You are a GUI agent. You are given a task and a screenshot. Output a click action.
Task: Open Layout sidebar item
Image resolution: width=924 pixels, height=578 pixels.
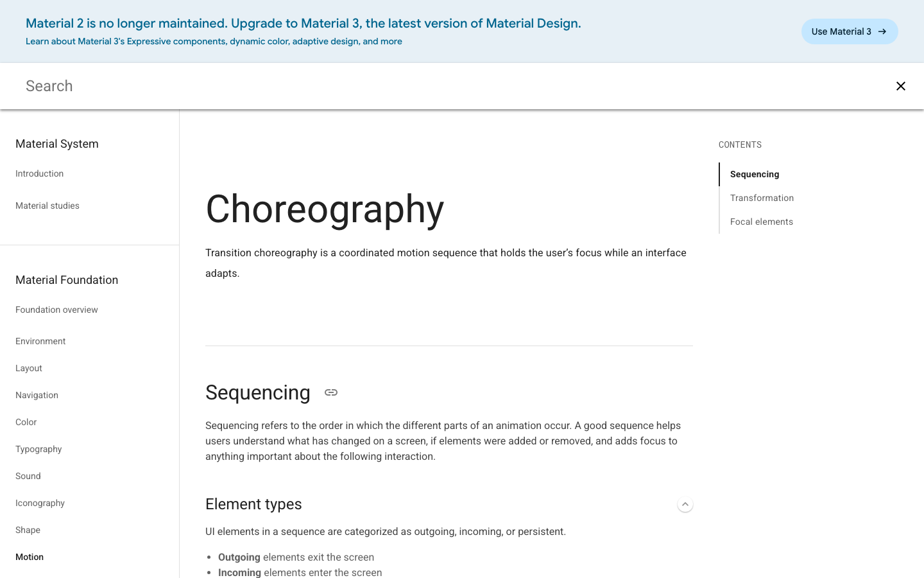click(29, 368)
